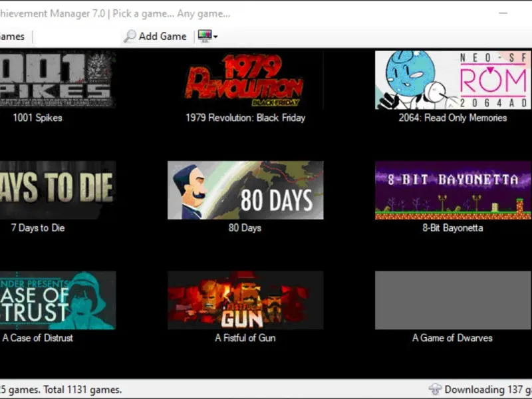Open the monitor filter dropdown

point(207,36)
